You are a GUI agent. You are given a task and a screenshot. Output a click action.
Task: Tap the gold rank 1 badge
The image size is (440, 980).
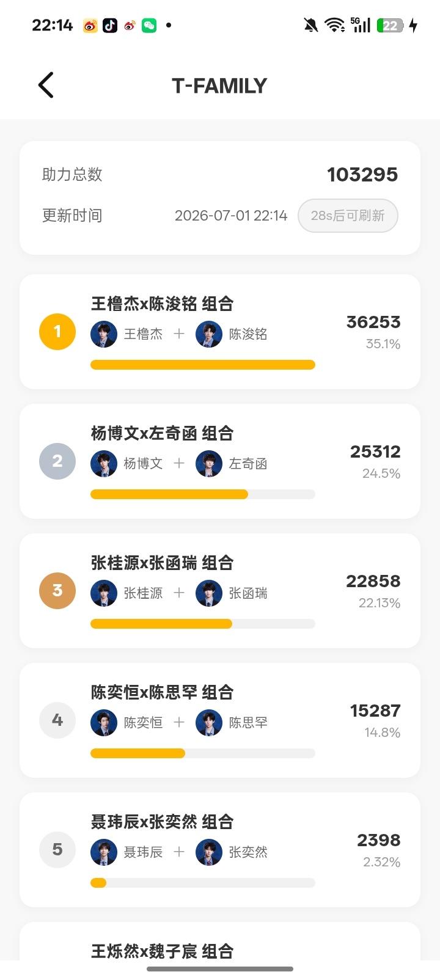[x=57, y=332]
